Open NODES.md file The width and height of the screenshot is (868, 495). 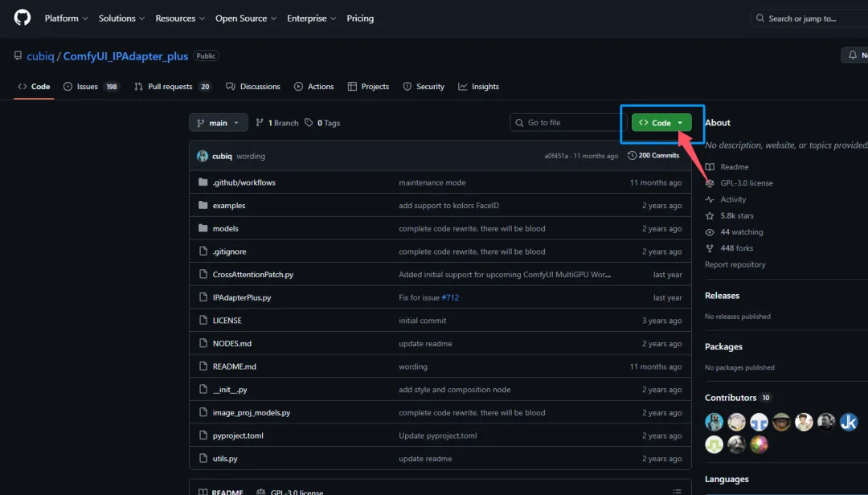(232, 343)
